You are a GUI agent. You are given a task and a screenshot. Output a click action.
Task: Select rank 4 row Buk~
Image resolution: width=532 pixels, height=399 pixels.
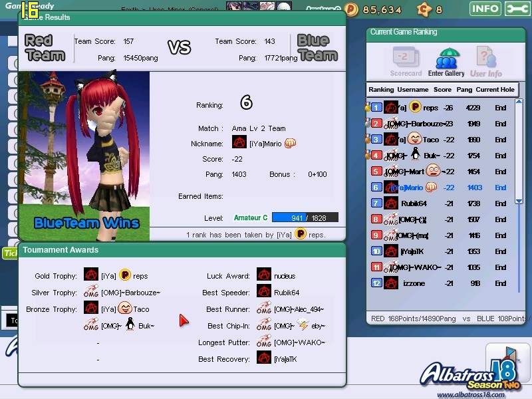point(440,156)
